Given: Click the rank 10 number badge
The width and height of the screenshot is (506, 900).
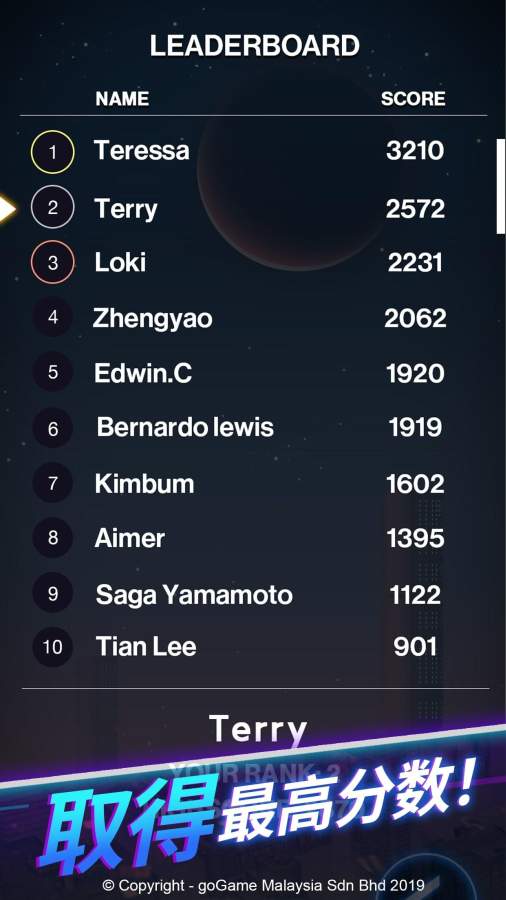Looking at the screenshot, I should pos(53,647).
